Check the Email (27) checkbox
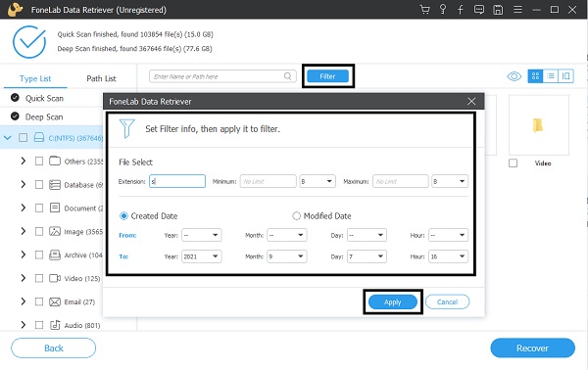This screenshot has height=370, width=588. pyautogui.click(x=39, y=301)
